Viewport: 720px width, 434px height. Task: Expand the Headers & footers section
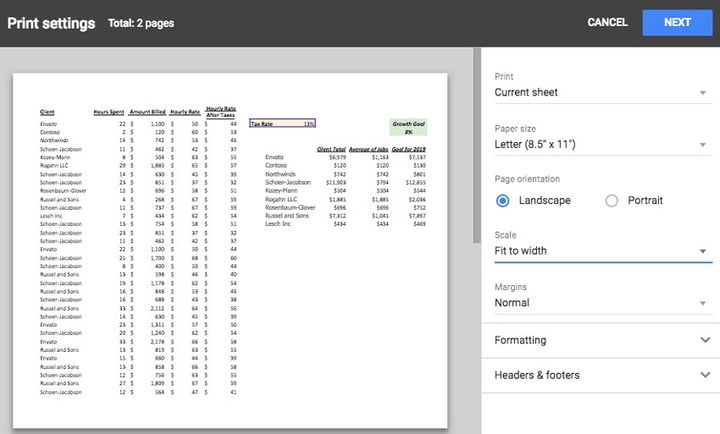point(601,375)
